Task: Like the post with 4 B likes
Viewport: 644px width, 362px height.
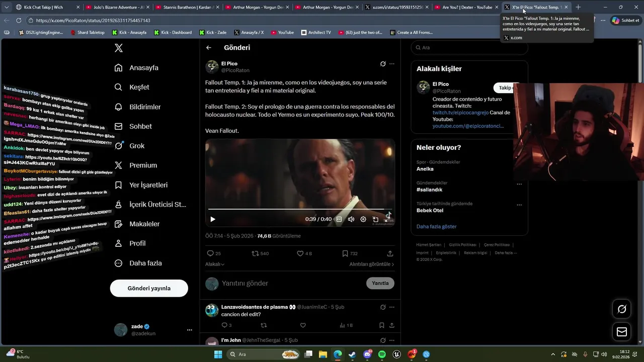Action: tap(300, 253)
